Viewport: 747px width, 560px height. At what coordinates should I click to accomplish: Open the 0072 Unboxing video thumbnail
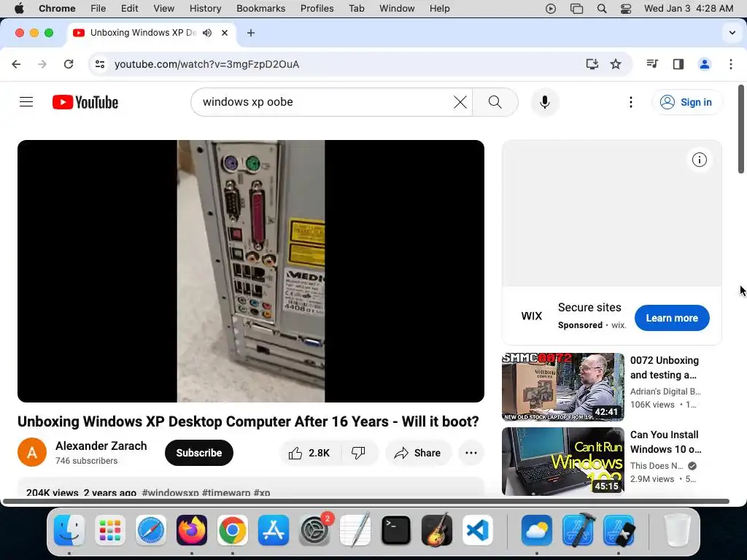click(x=562, y=386)
